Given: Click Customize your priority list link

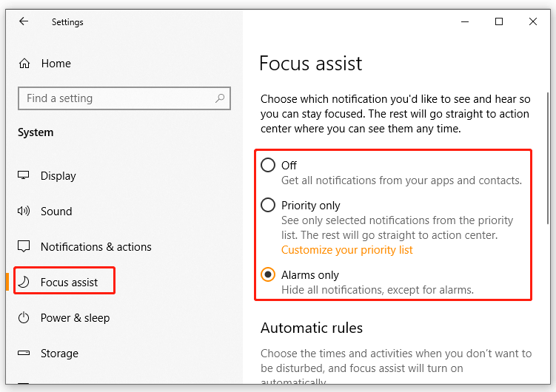Looking at the screenshot, I should 346,250.
